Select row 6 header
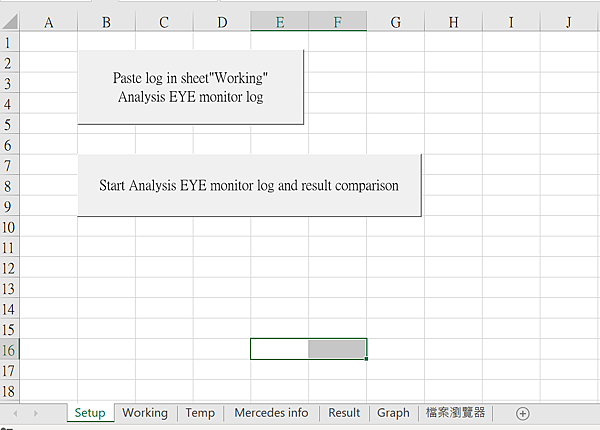The height and width of the screenshot is (430, 600). coord(10,145)
